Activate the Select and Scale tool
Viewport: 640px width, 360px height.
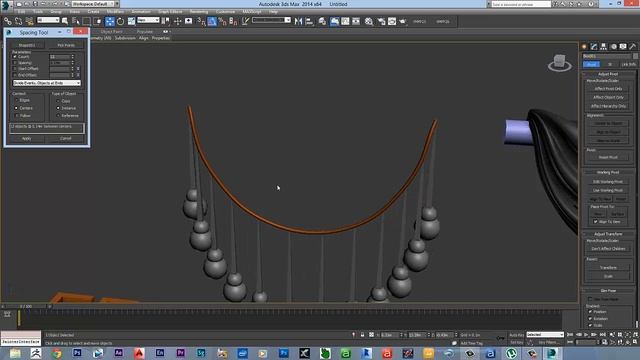[131, 21]
